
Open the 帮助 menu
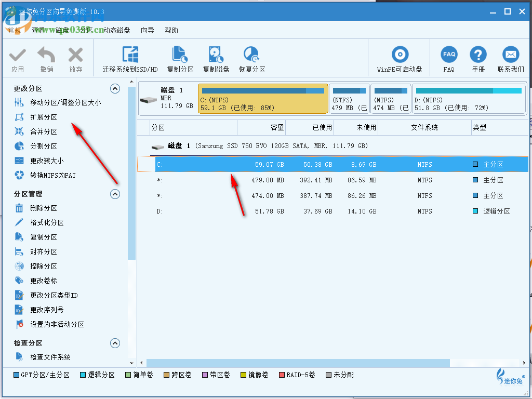(x=171, y=30)
